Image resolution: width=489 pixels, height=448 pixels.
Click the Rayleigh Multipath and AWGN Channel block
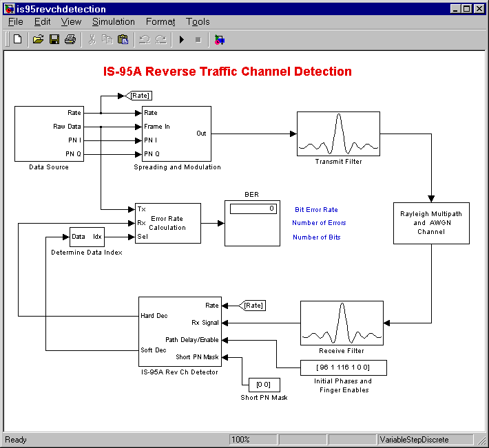[430, 223]
